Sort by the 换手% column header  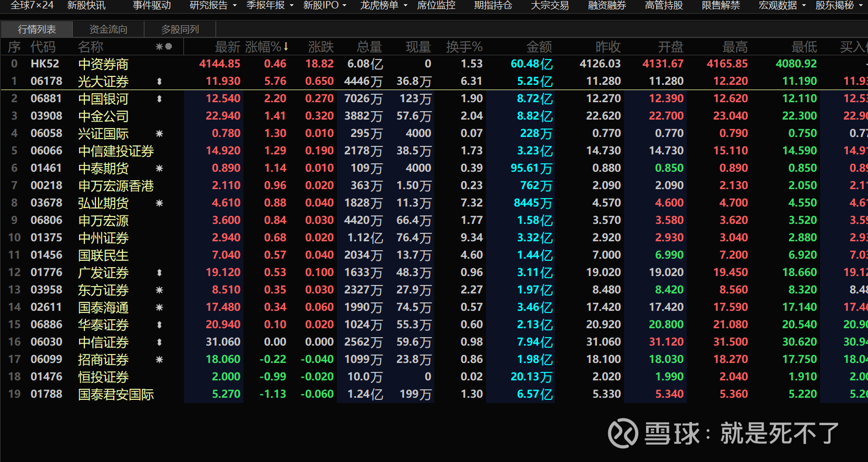coord(464,47)
